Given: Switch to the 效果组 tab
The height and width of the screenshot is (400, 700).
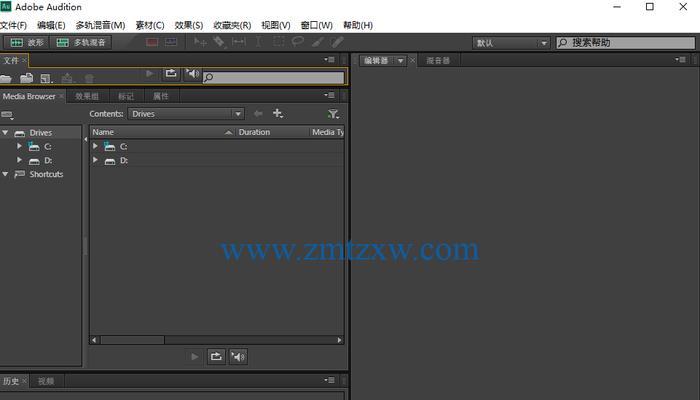Looking at the screenshot, I should click(x=87, y=96).
